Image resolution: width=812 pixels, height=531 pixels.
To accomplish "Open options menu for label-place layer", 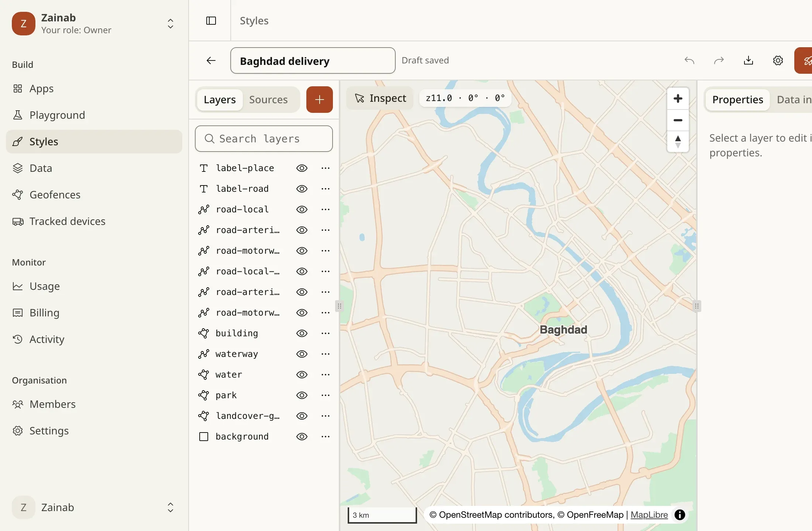I will [x=325, y=168].
